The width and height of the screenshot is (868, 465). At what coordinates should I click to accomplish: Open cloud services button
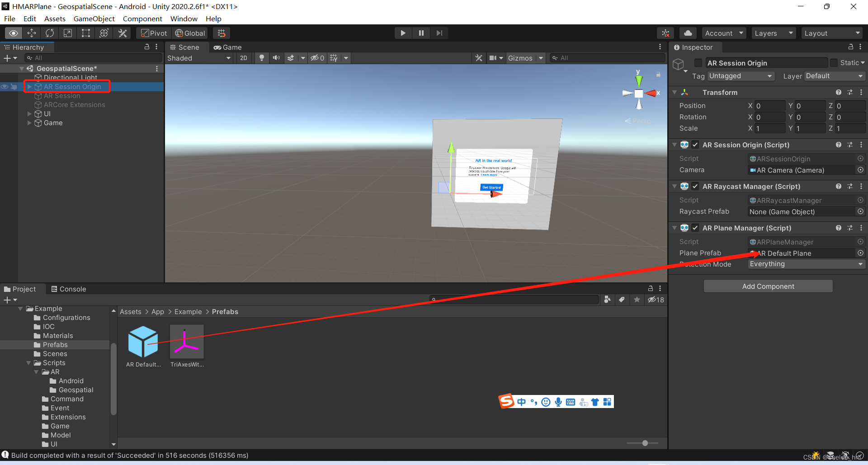pyautogui.click(x=688, y=33)
